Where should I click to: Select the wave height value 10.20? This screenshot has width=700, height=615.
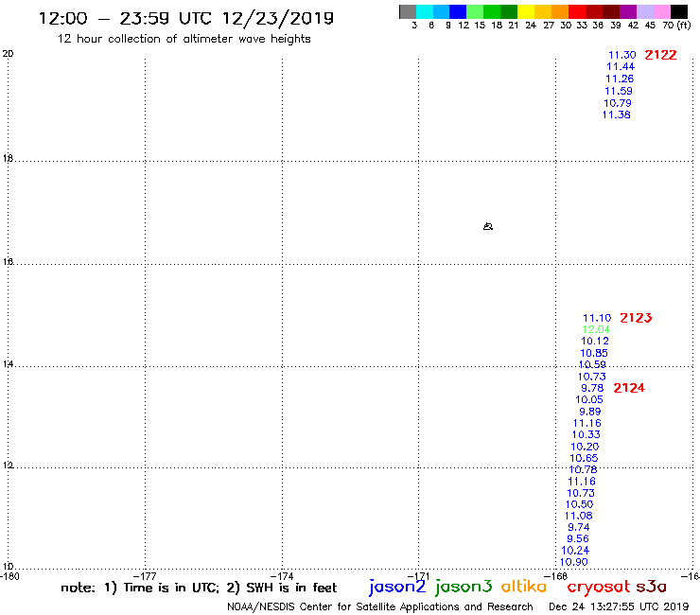[x=585, y=447]
